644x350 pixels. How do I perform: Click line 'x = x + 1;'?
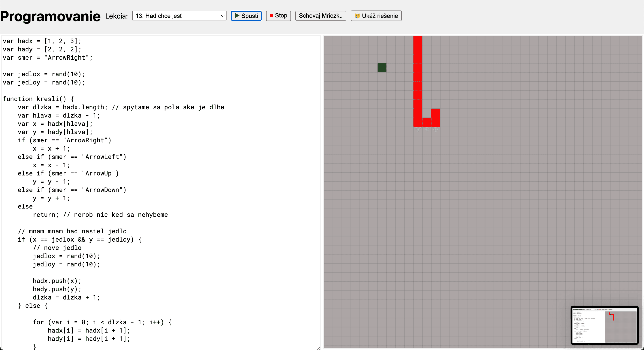pyautogui.click(x=51, y=148)
